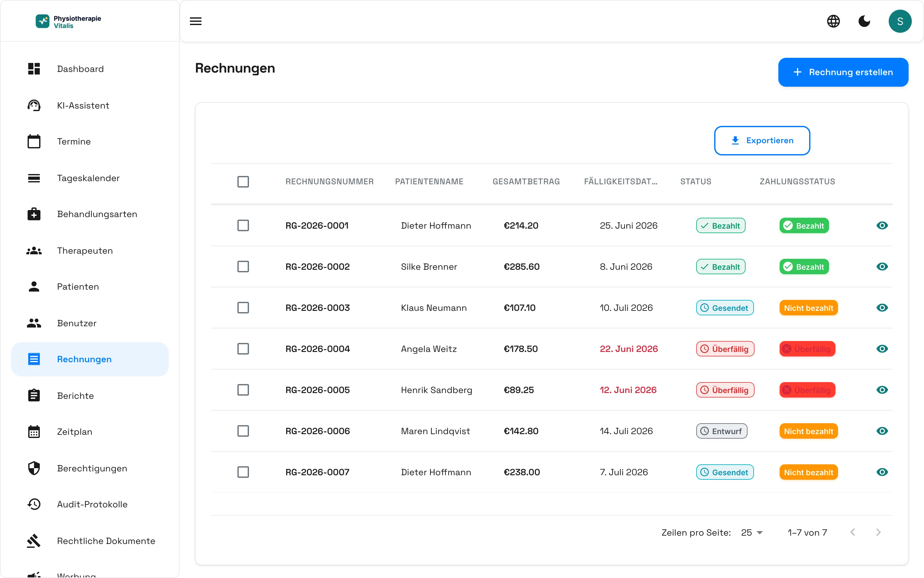Go to next page arrow

pyautogui.click(x=878, y=532)
